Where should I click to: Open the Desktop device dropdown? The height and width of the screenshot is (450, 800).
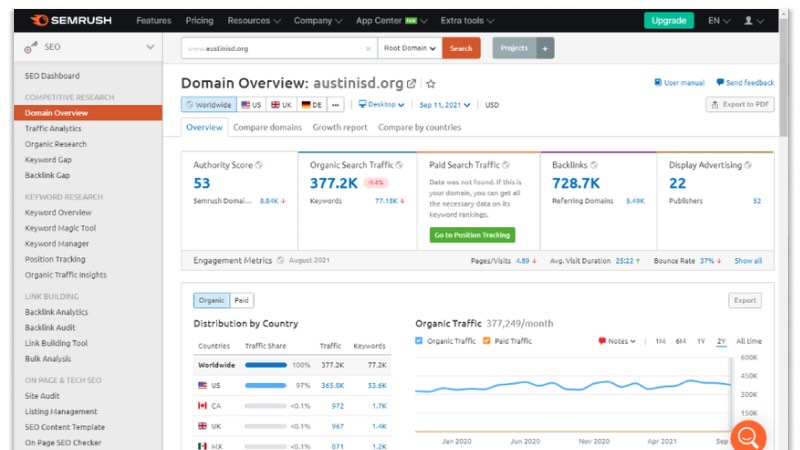[x=381, y=104]
